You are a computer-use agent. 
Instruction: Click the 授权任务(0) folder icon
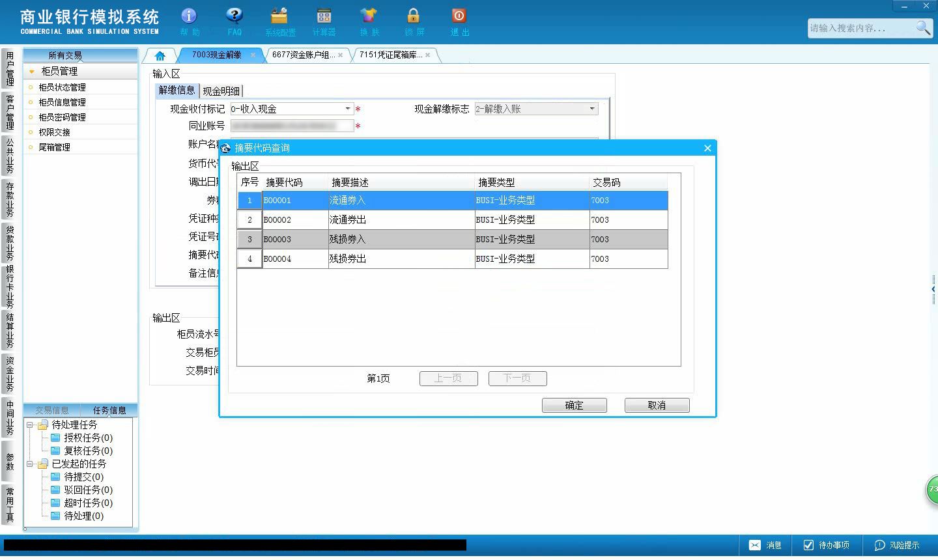coord(55,438)
